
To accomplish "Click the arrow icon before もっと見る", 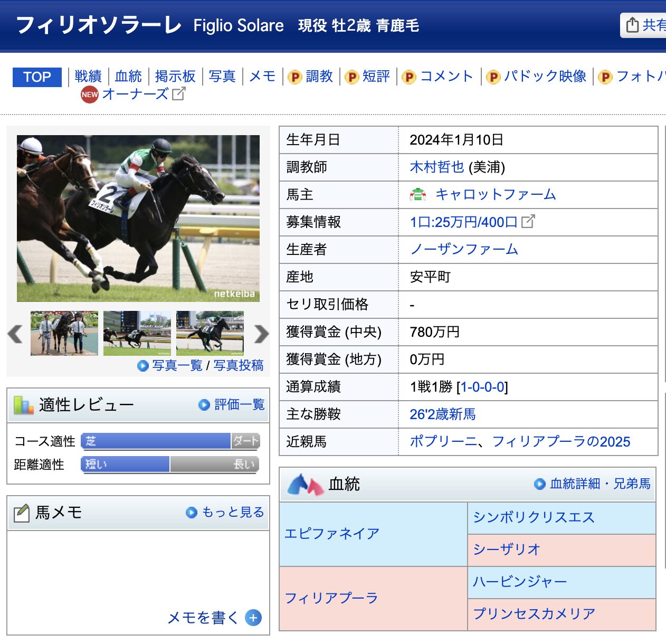I will (192, 513).
